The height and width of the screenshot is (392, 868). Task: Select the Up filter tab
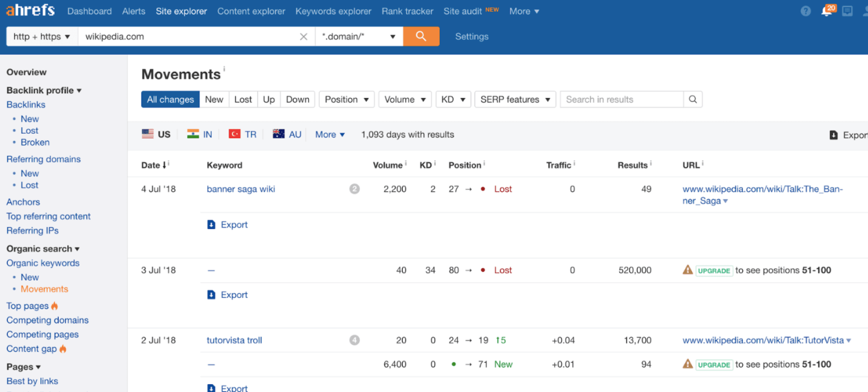tap(269, 99)
